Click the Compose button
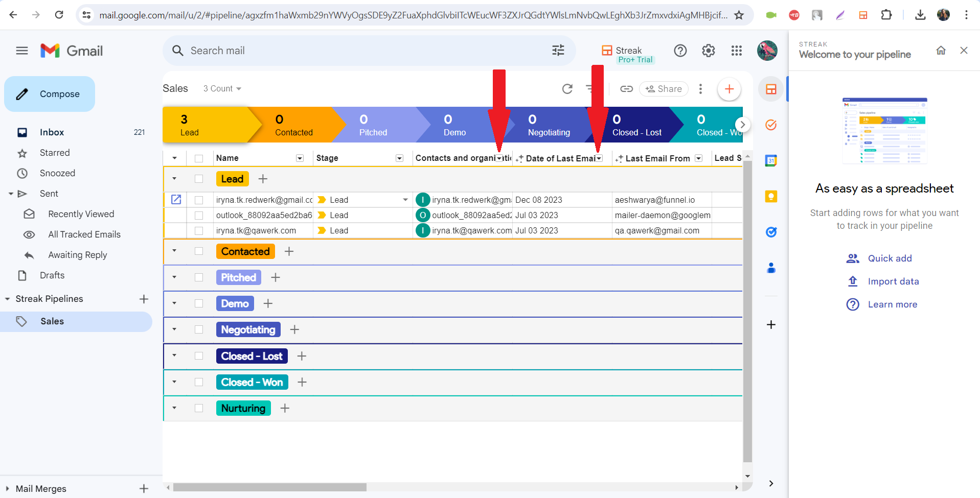 [50, 94]
